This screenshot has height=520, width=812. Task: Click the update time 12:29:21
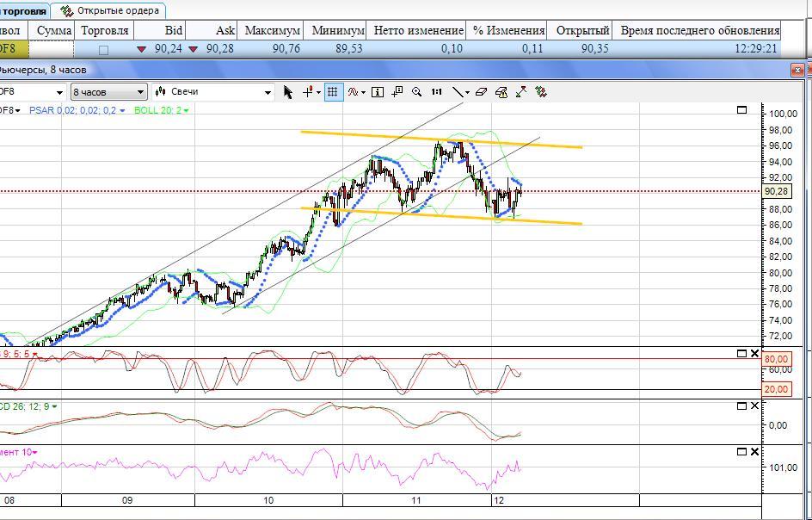(x=755, y=49)
